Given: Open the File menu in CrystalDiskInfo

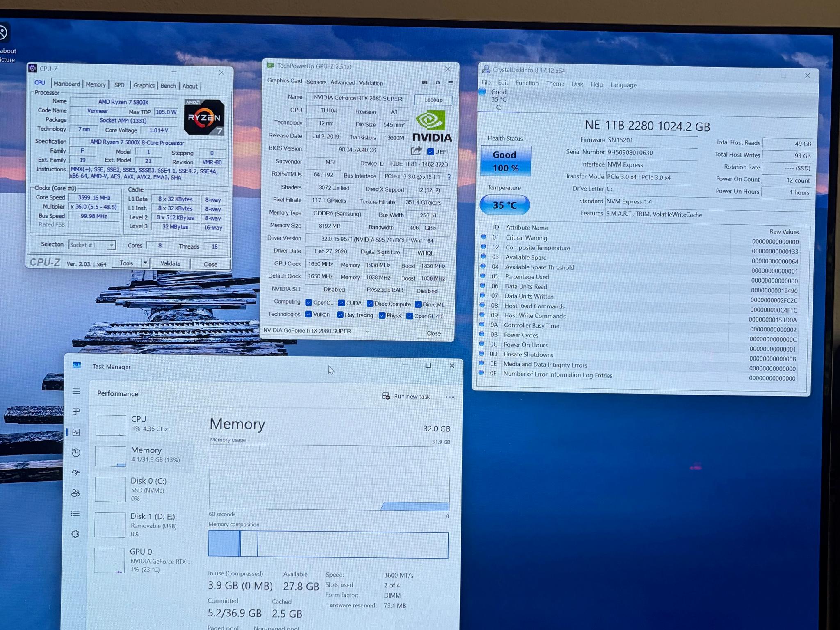Looking at the screenshot, I should coord(486,82).
